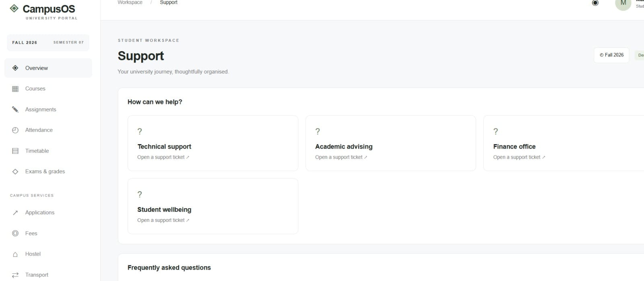Click the 'How can we help?' heading
This screenshot has width=644, height=281.
pyautogui.click(x=155, y=102)
